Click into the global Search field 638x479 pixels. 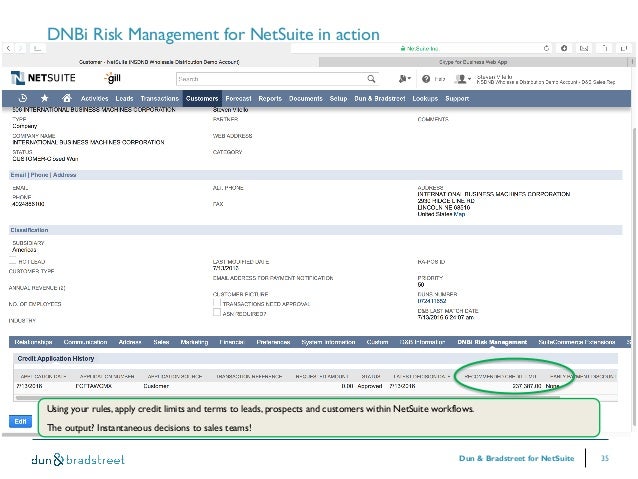(271, 79)
